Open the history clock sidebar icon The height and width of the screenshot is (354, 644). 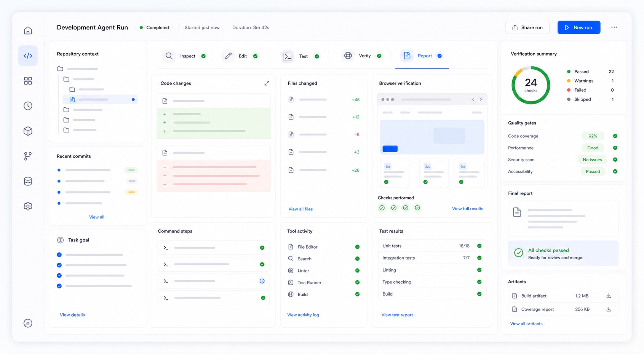click(x=28, y=106)
